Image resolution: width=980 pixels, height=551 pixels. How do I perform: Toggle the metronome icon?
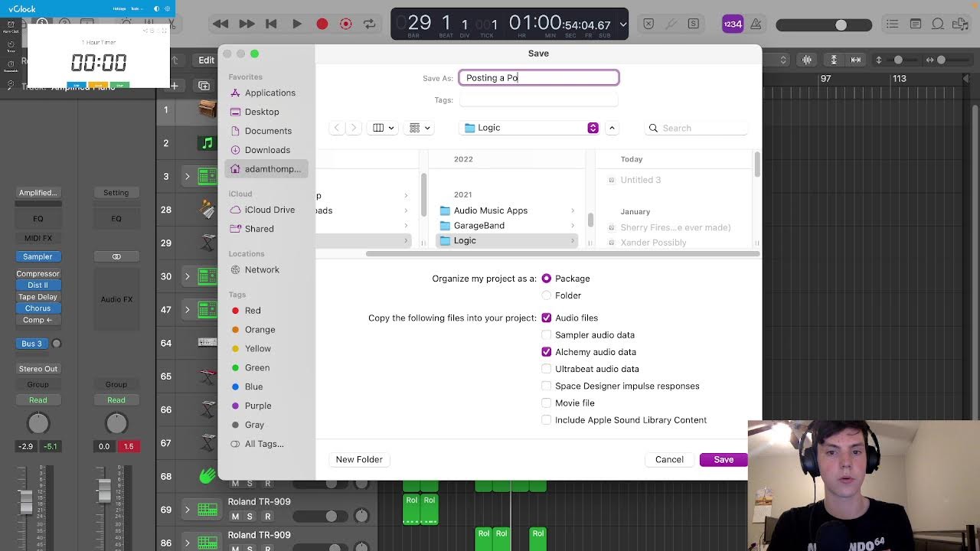[754, 24]
